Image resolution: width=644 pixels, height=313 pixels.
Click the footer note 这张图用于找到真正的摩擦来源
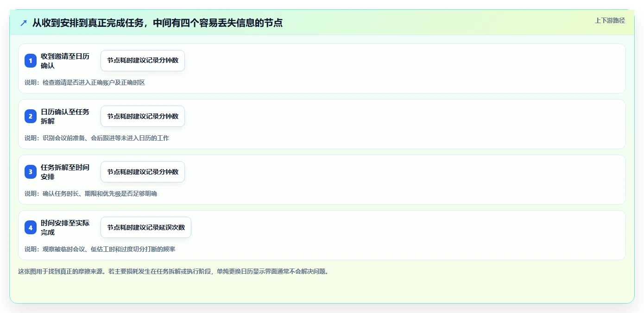point(173,271)
